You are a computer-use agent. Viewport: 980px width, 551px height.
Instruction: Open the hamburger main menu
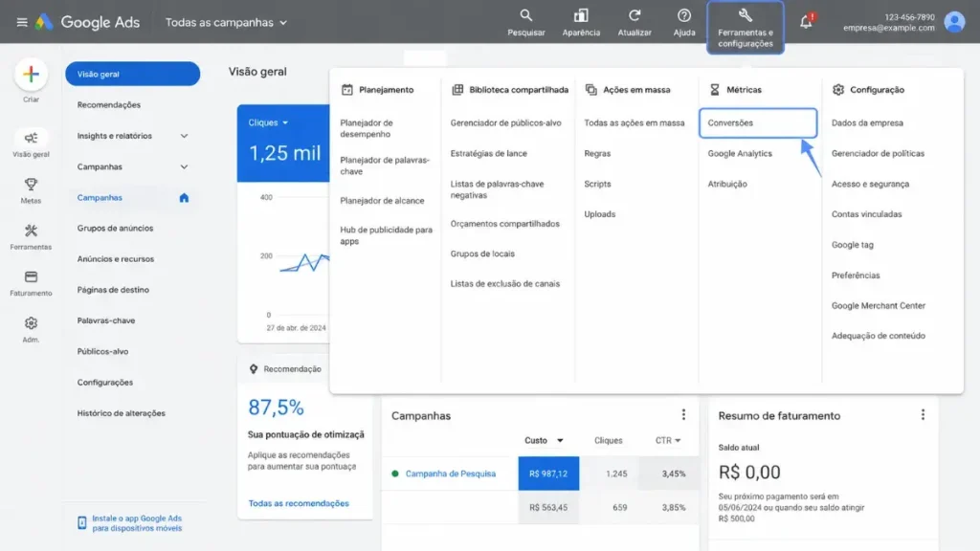coord(22,23)
